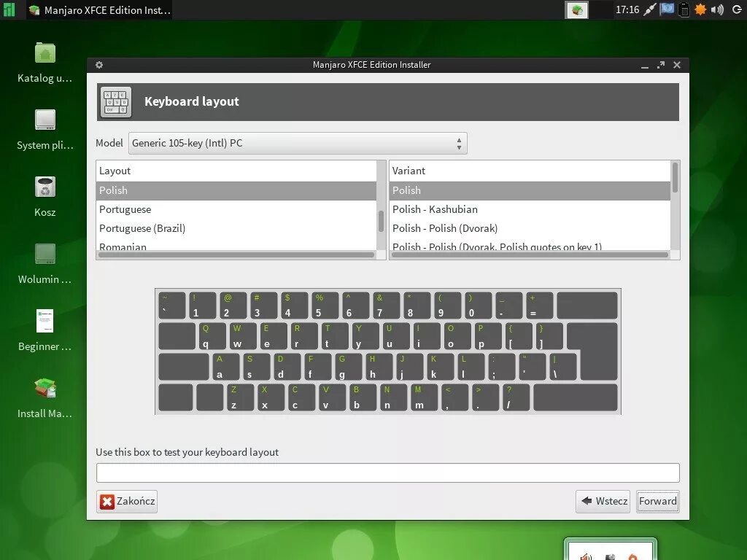
Task: Select Polish in the Layout list
Action: [x=236, y=190]
